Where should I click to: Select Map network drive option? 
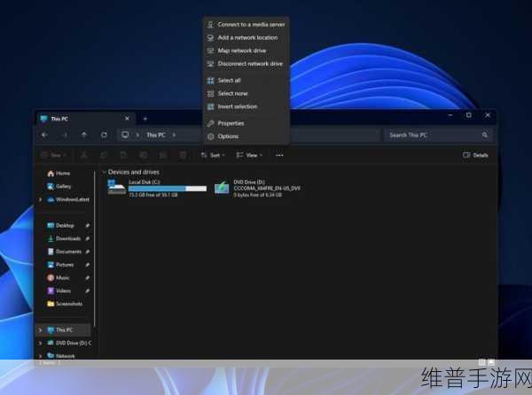coord(246,50)
